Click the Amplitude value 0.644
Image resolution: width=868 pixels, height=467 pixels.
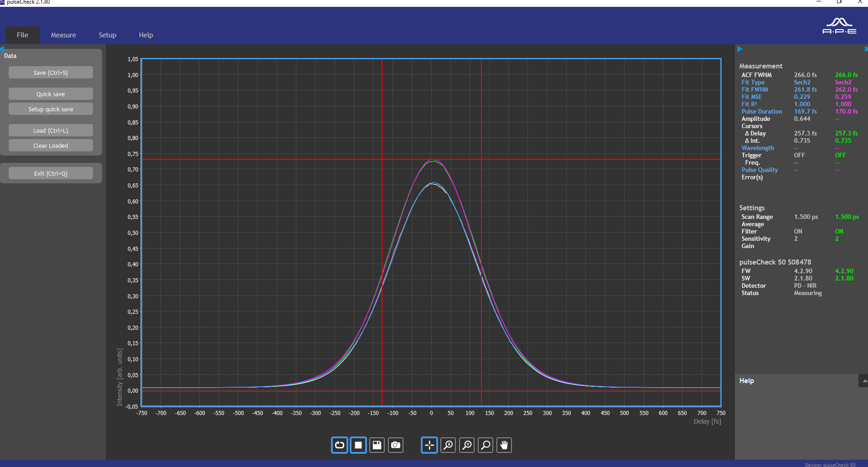pos(802,119)
